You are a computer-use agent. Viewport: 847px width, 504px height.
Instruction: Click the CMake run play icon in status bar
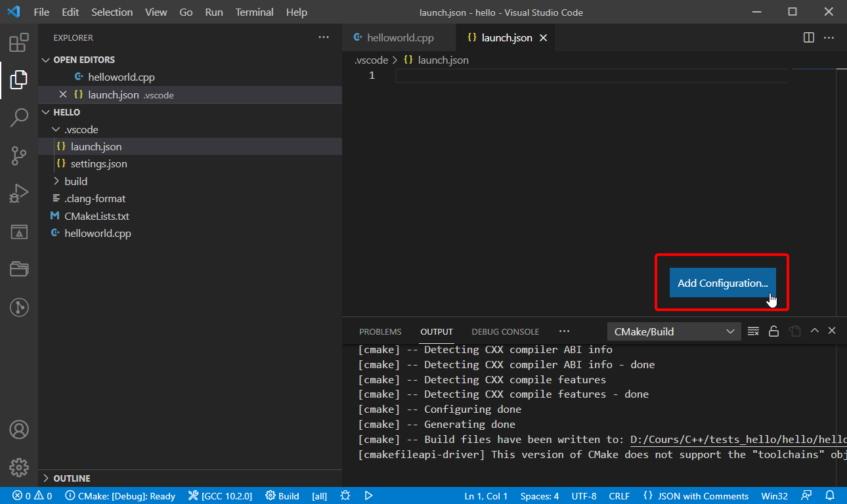pos(369,495)
